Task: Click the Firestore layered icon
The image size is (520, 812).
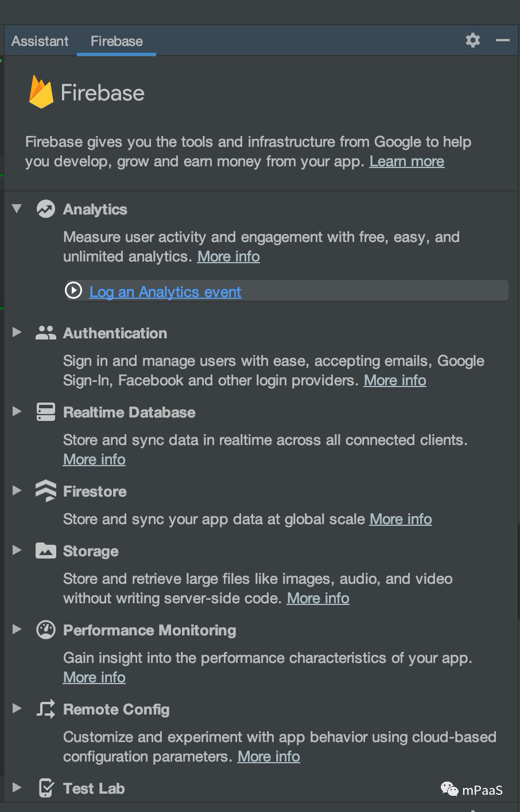Action: 46,491
